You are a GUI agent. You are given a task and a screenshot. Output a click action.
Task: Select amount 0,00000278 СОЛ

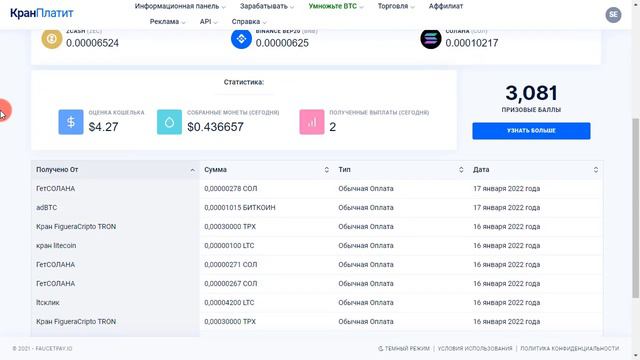[x=231, y=189]
